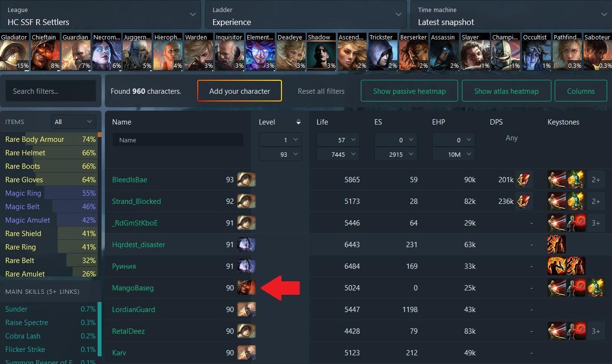Open the Strand_Blocked character link
The image size is (612, 364).
pos(137,201)
